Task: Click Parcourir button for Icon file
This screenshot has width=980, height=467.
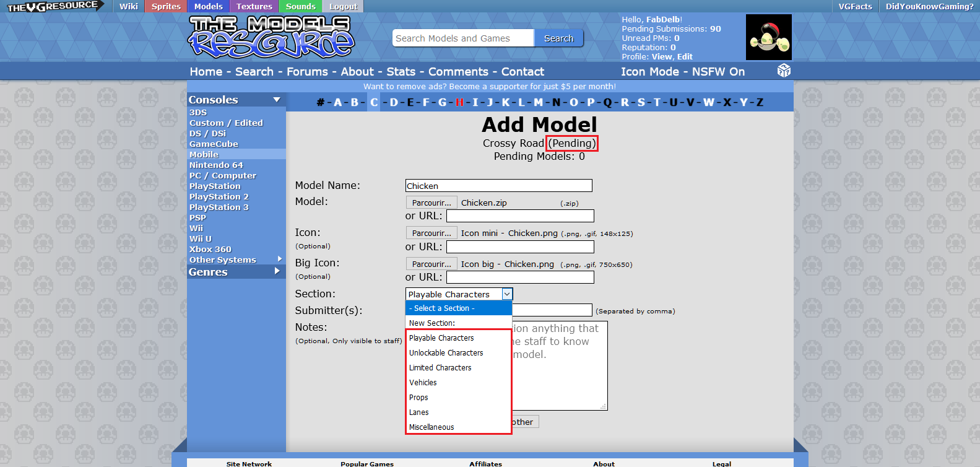Action: tap(431, 233)
